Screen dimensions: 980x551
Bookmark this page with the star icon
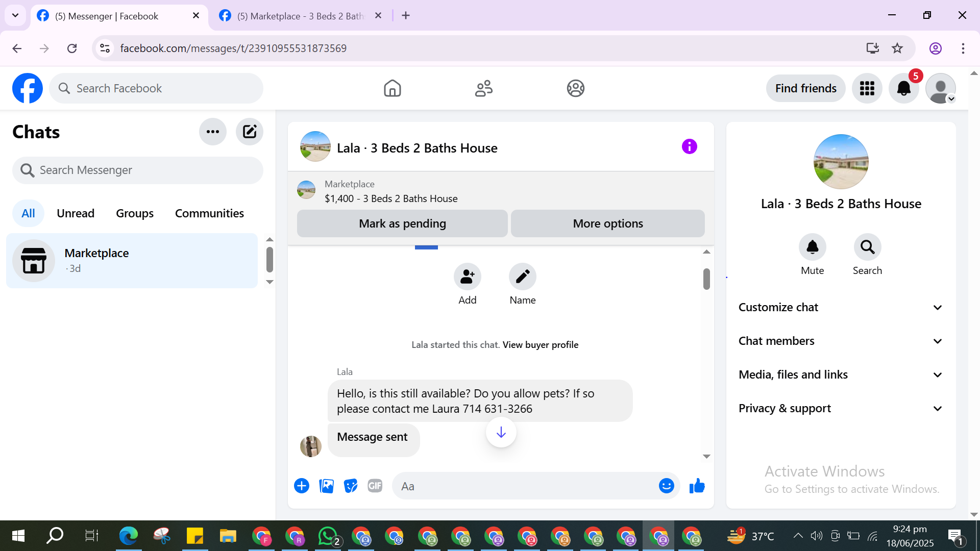897,48
